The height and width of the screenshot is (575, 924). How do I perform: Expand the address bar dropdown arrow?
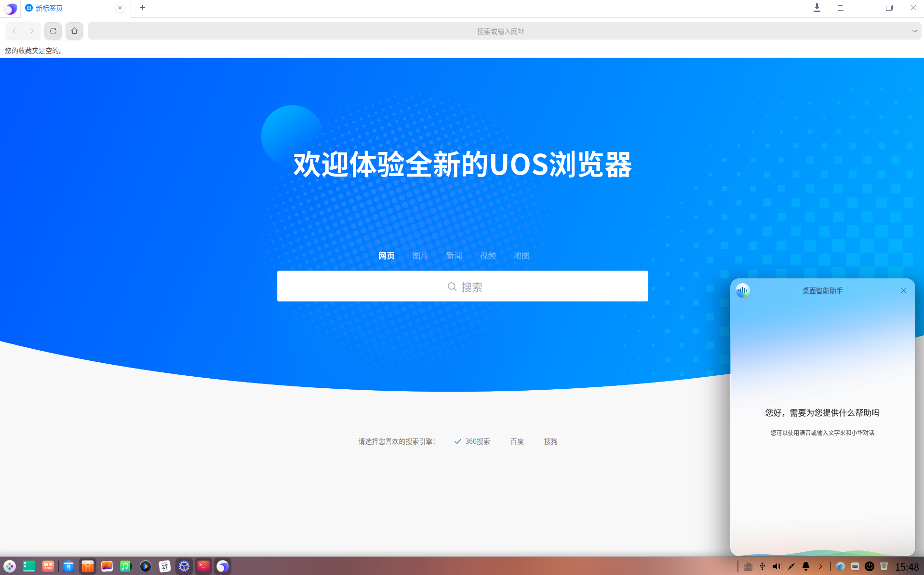tap(914, 31)
